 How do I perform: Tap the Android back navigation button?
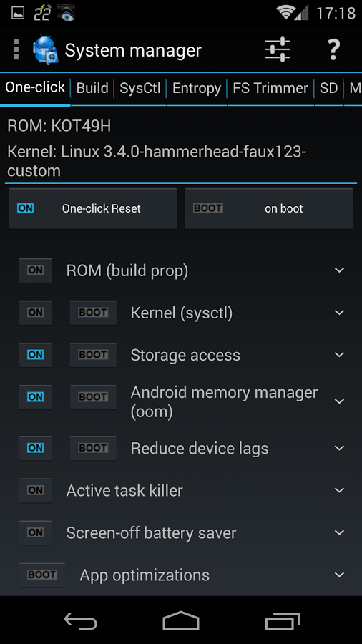[80, 620]
